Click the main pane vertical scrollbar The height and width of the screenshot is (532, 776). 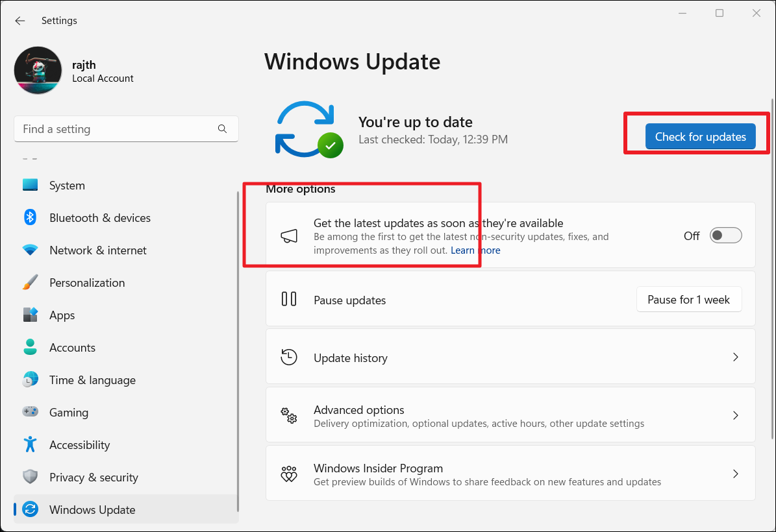pos(772,269)
